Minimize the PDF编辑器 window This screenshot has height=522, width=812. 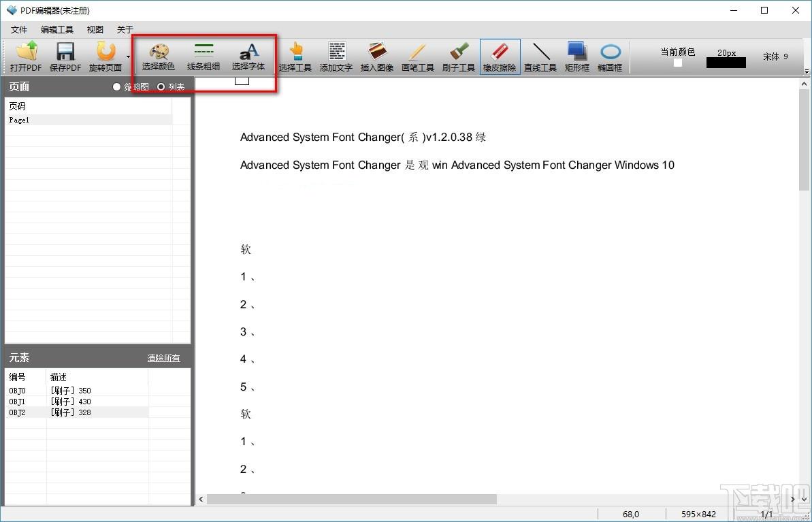pos(733,10)
